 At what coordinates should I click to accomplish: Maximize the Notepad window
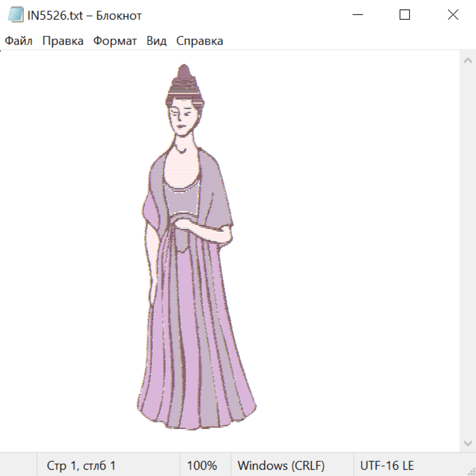[x=405, y=15]
